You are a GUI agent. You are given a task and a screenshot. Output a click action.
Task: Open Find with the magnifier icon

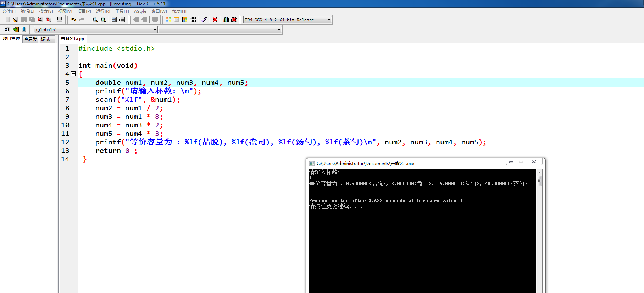[x=95, y=20]
